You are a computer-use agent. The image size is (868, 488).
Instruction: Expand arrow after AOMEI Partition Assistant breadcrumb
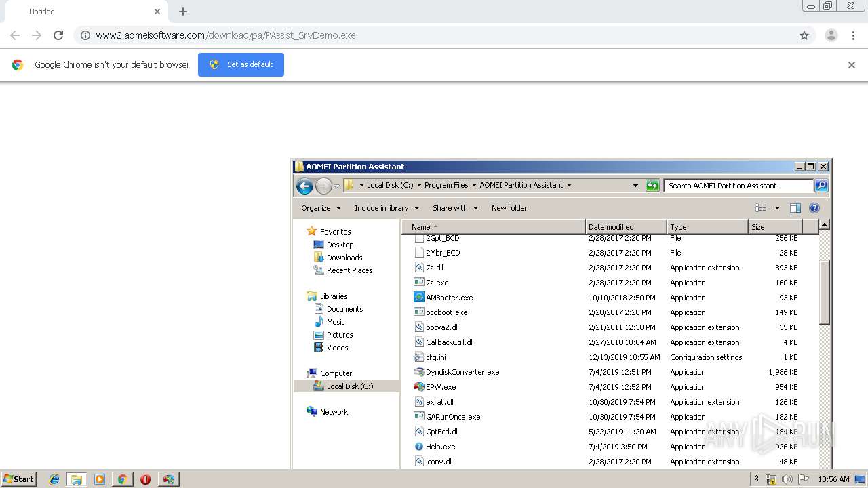(x=569, y=185)
